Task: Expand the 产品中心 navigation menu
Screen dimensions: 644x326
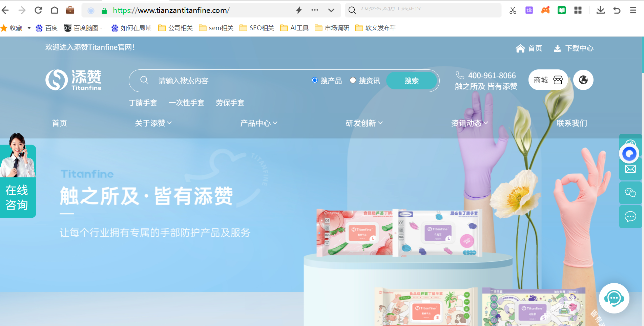Action: [258, 123]
